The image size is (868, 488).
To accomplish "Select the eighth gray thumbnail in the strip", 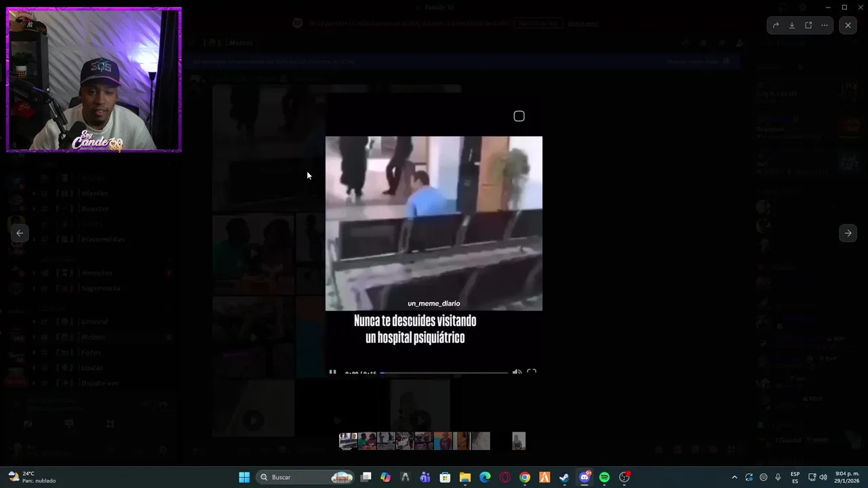I will pos(481,441).
